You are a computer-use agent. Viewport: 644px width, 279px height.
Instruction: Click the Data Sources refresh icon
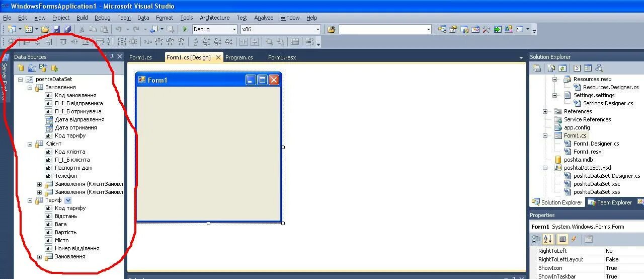coord(55,68)
